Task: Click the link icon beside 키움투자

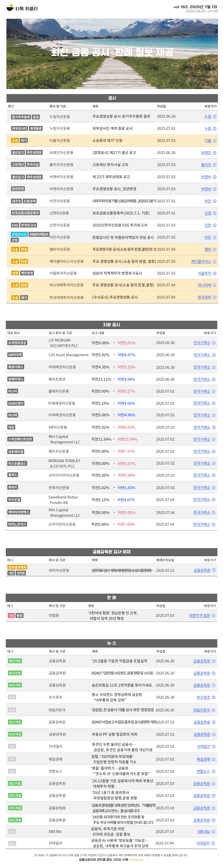Action: point(215,274)
